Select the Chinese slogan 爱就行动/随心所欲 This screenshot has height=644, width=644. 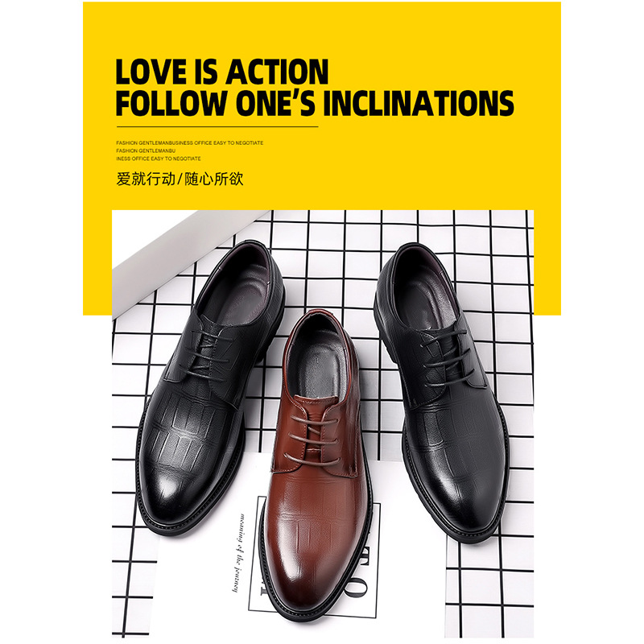pos(180,179)
